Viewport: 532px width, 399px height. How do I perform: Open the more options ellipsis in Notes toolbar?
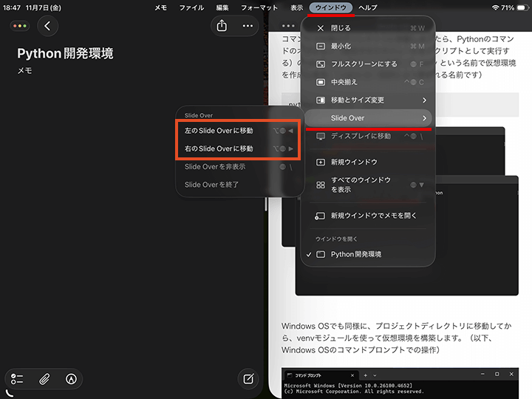tap(248, 26)
